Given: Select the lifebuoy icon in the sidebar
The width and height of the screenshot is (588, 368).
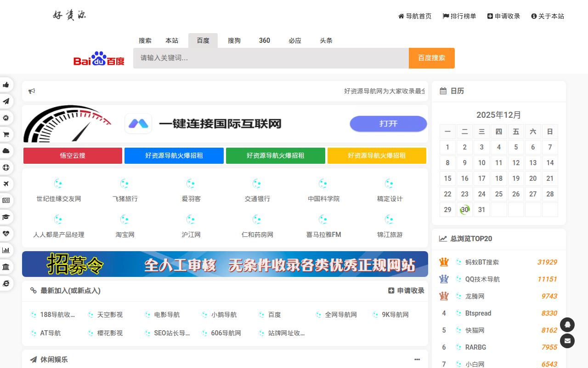Looking at the screenshot, I should pyautogui.click(x=6, y=167).
